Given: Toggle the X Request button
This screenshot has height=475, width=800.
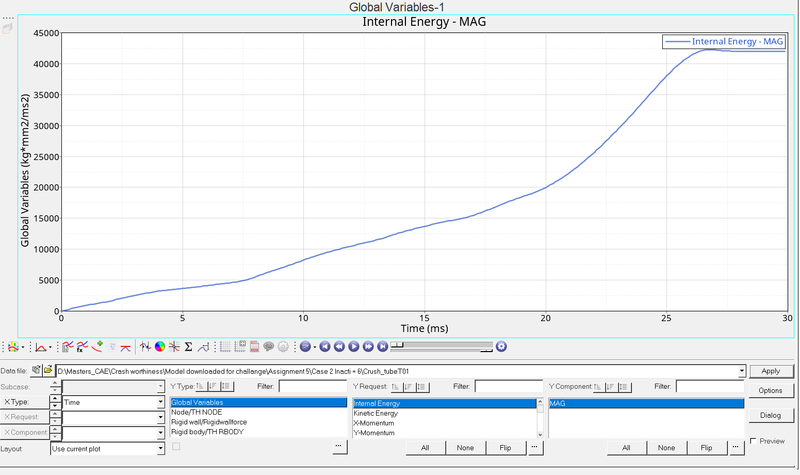Looking at the screenshot, I should tap(25, 417).
